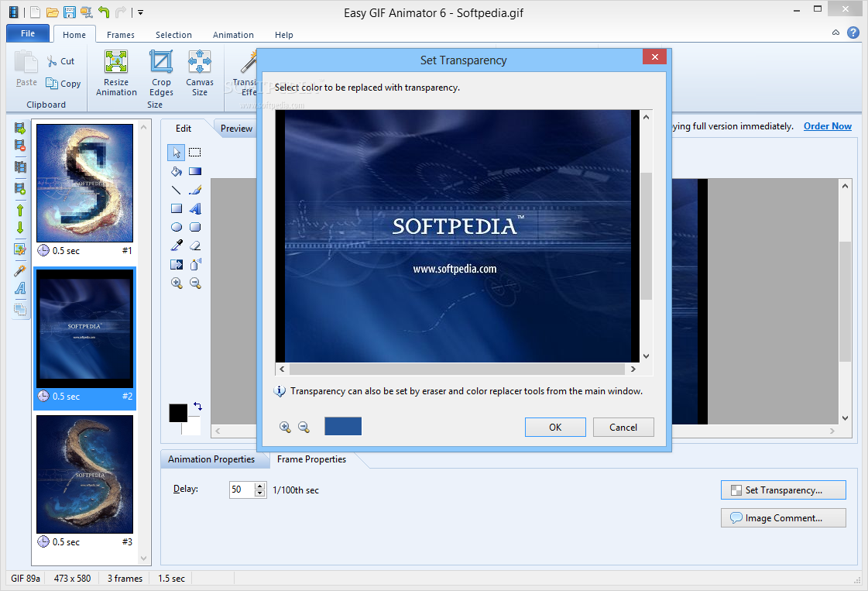
Task: Close the Set Transparency dialog
Action: pos(655,57)
